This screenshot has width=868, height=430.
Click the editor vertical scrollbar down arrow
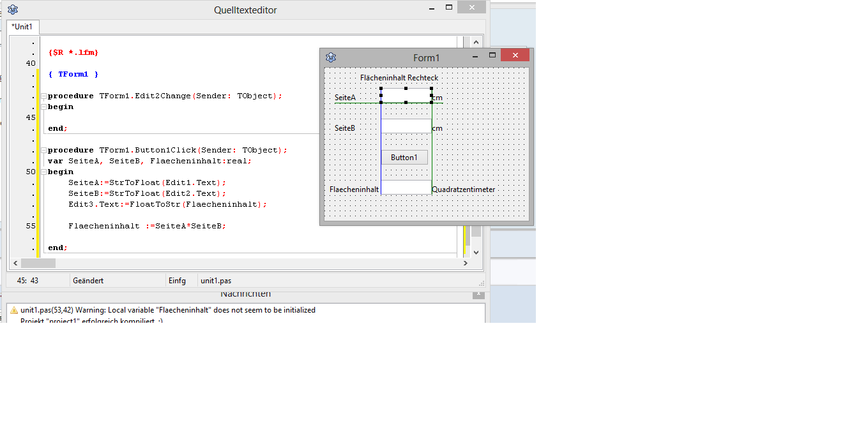pos(476,253)
